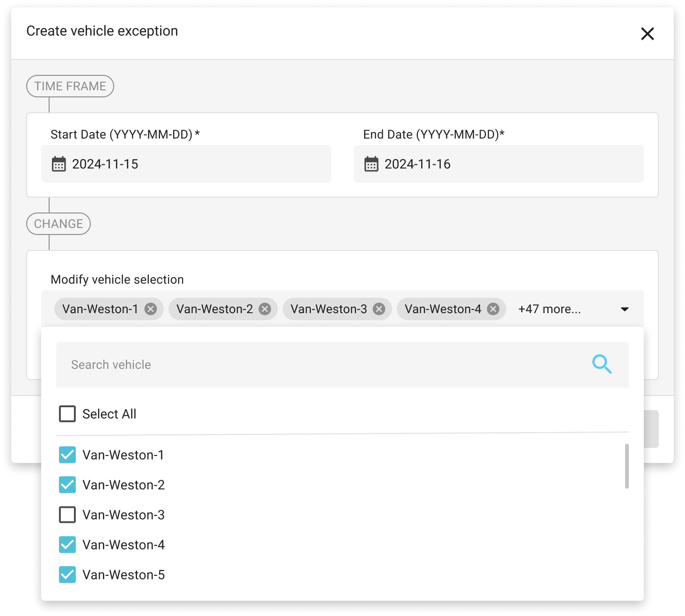Click the Van-Weston-2 list item label
685x616 pixels.
(124, 485)
